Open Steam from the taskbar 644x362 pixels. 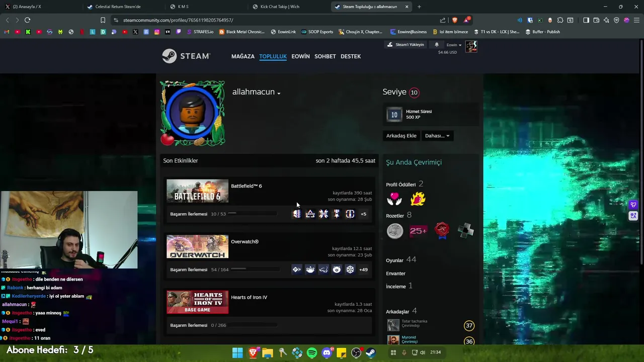click(x=371, y=353)
